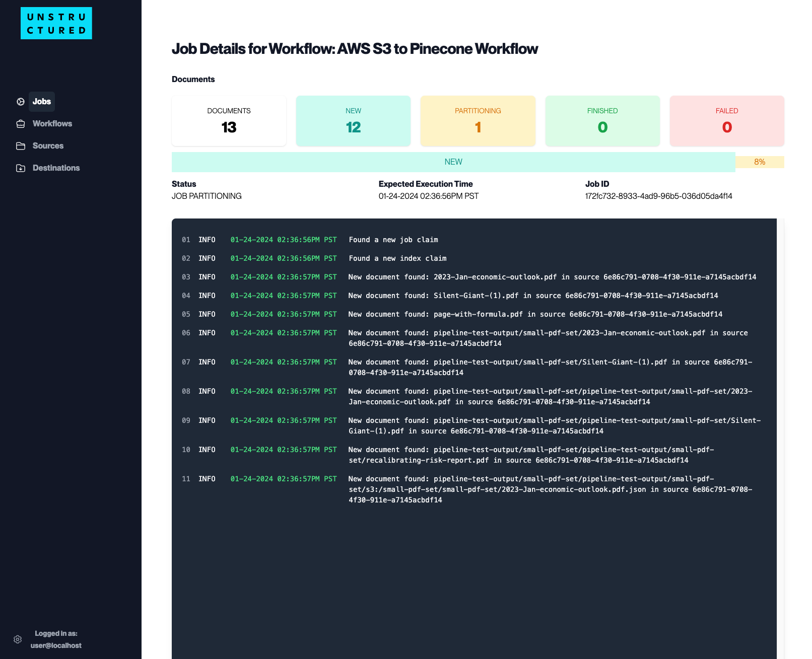Click the Job Details page heading

click(355, 49)
